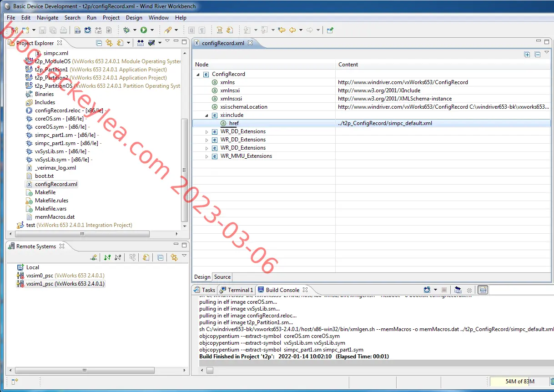Viewport: 554px width, 392px height.
Task: Click the New wizard toolbar icon
Action: pyautogui.click(x=25, y=30)
